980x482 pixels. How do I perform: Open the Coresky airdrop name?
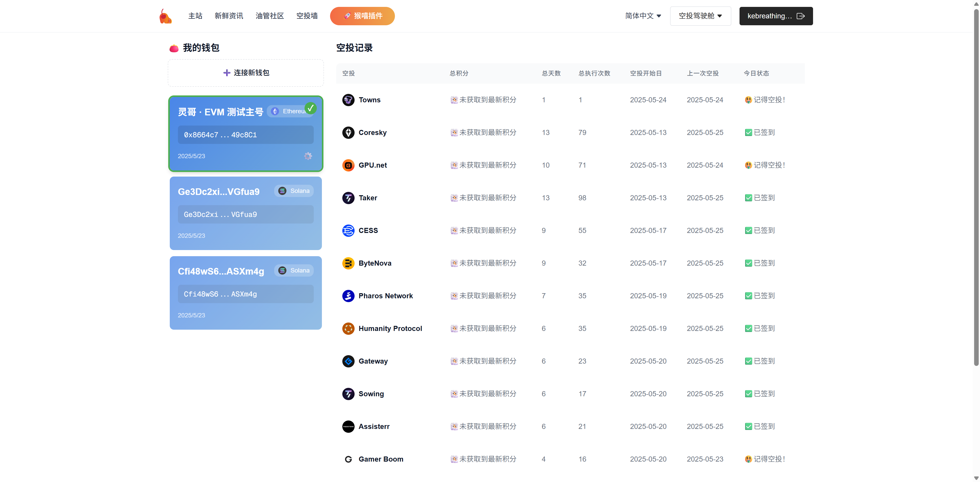click(x=372, y=133)
